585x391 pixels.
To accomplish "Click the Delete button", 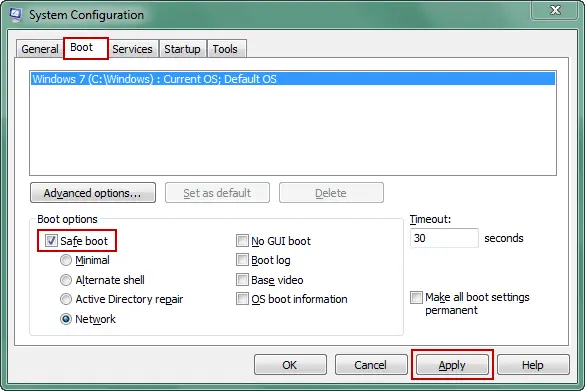I will tap(331, 193).
